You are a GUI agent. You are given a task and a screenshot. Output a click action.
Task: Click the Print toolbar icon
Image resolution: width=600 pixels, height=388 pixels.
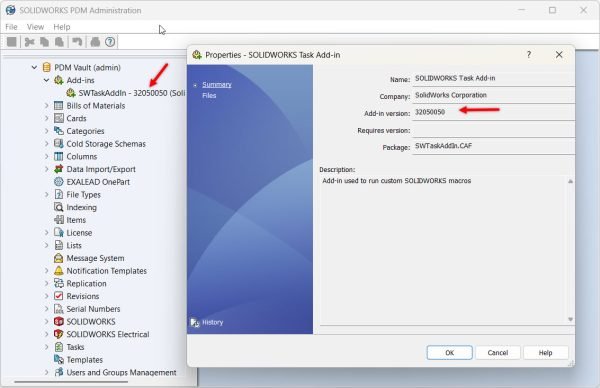click(x=95, y=42)
